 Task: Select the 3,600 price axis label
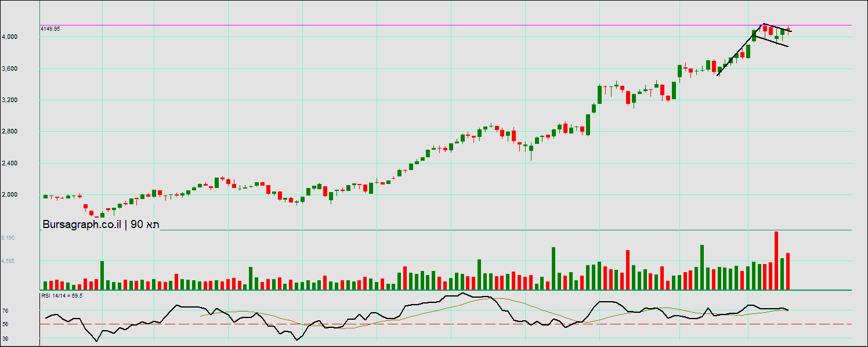(x=11, y=68)
